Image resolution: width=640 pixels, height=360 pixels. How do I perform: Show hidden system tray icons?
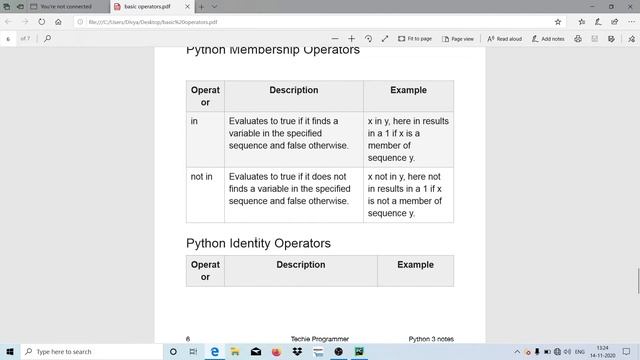pos(517,351)
